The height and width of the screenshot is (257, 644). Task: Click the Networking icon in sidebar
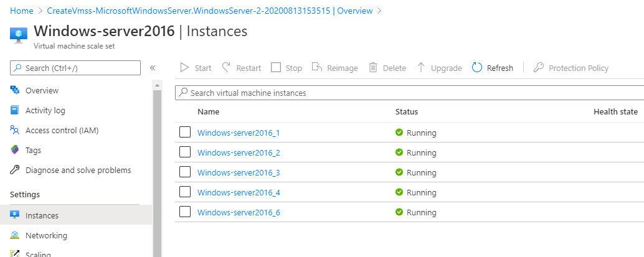(x=15, y=235)
